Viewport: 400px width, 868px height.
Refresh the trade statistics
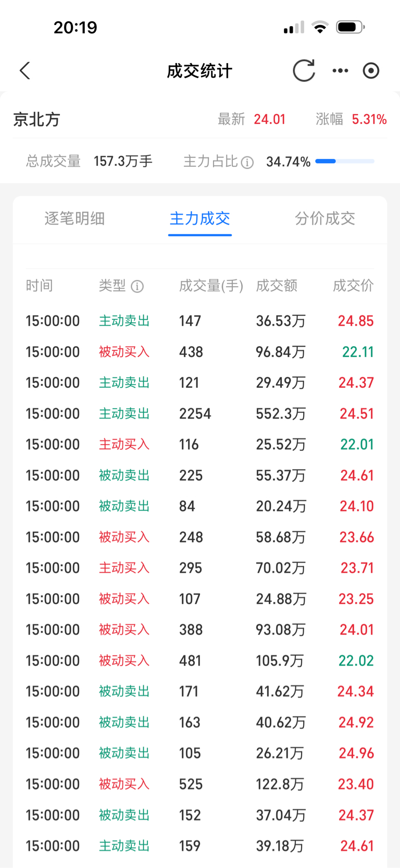[x=304, y=70]
